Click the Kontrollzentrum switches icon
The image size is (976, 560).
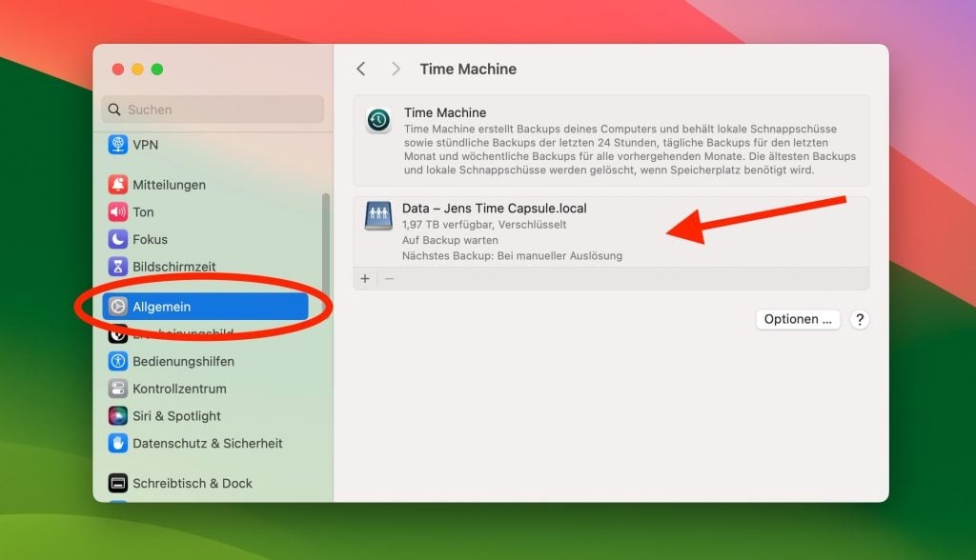click(117, 389)
